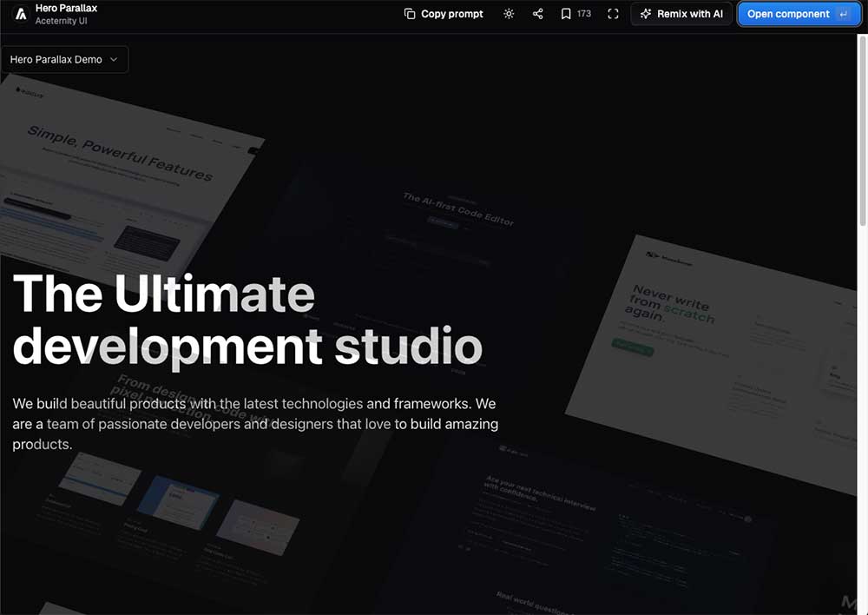Image resolution: width=868 pixels, height=615 pixels.
Task: Click the Remix with AI button
Action: (681, 14)
